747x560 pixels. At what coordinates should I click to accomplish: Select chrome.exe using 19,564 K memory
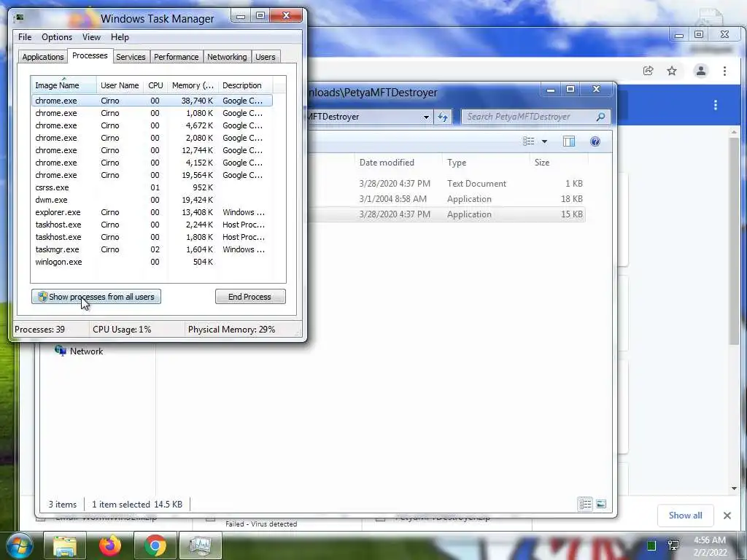tap(152, 175)
